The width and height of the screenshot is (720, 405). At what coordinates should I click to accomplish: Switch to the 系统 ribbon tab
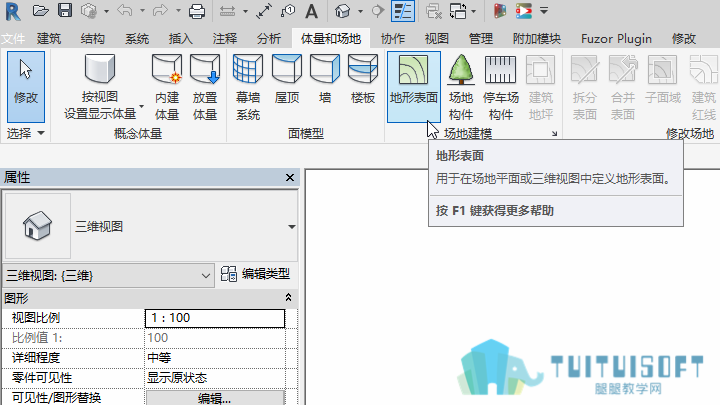(137, 39)
